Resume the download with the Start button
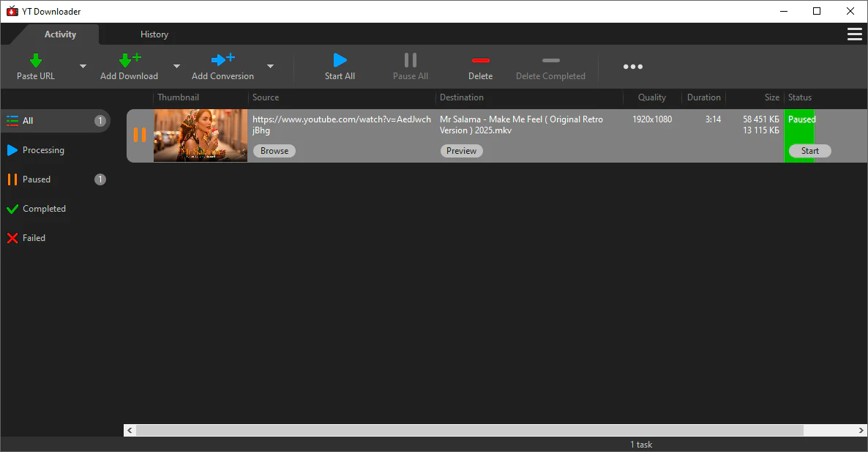 coord(809,151)
